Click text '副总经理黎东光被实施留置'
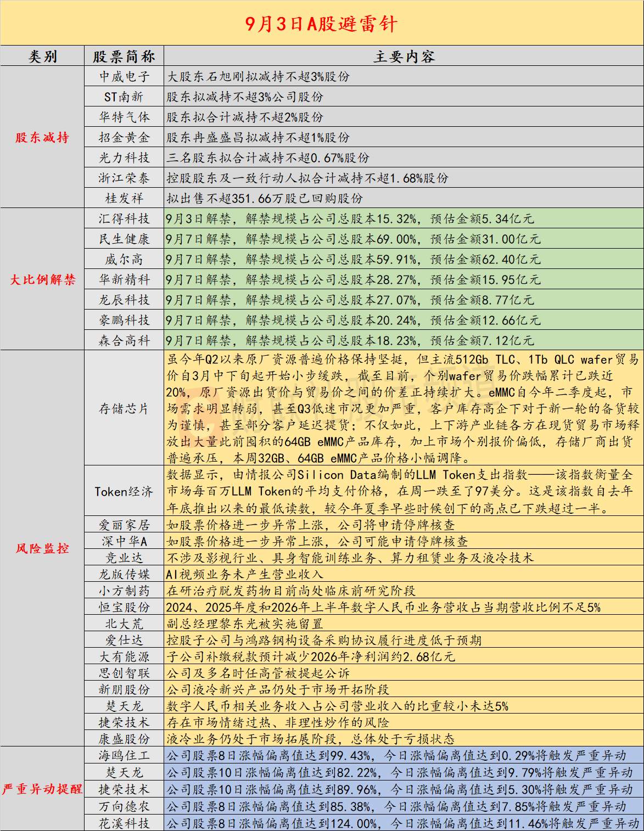644x831 pixels. pos(245,624)
